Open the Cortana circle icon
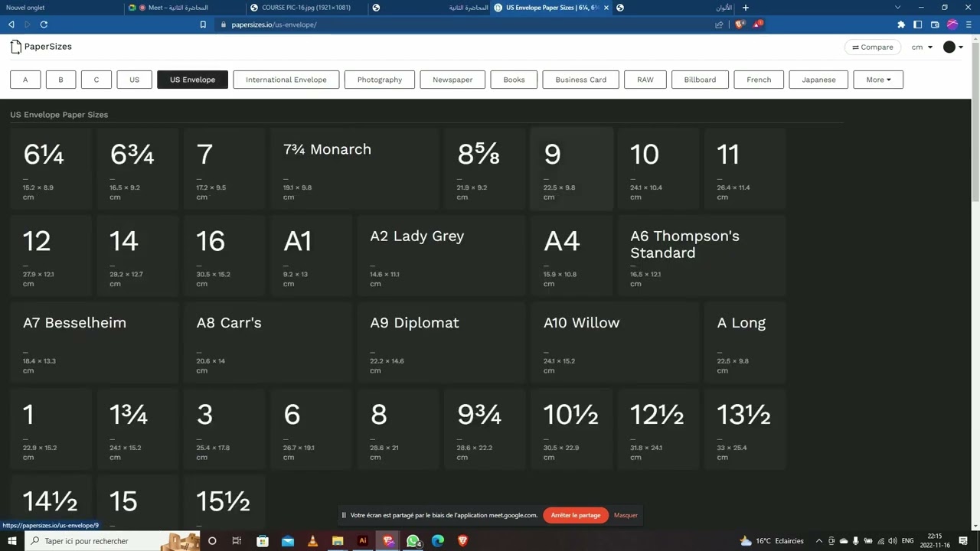Screen dimensions: 980x551 pos(212,541)
